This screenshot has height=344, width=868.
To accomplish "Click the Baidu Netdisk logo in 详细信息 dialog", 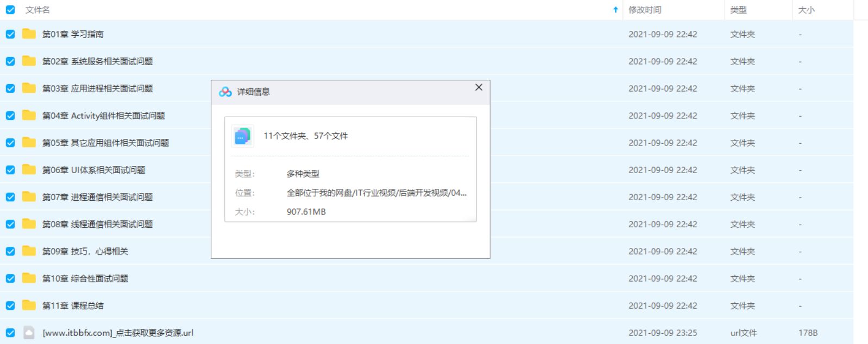I will coord(225,92).
